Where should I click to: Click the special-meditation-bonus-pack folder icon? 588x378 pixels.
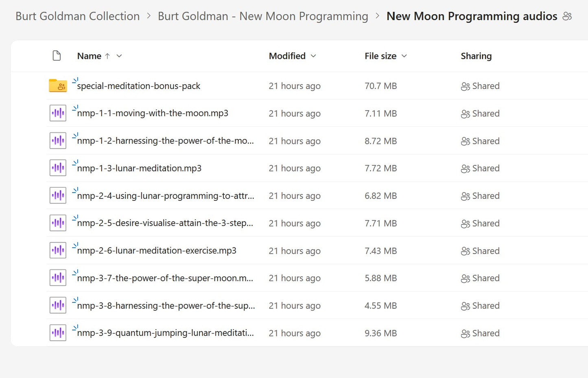[58, 86]
